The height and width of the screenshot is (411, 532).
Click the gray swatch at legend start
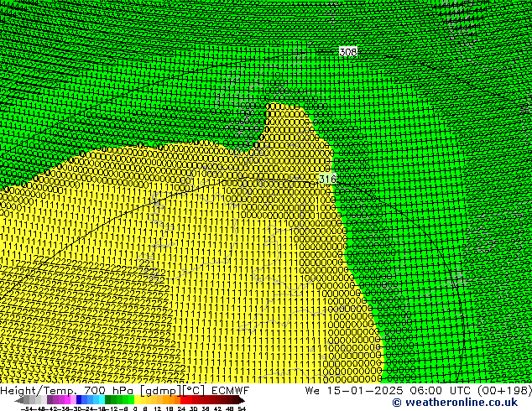coord(27,400)
